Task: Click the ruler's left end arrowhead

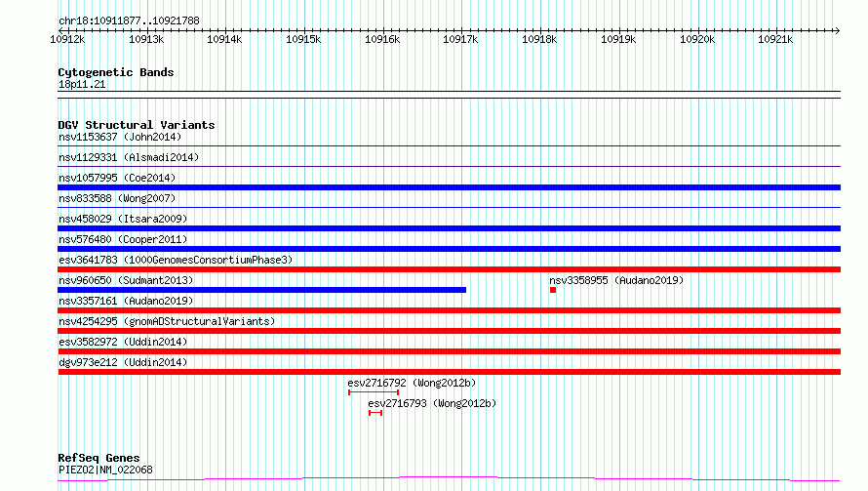Action: pos(60,30)
